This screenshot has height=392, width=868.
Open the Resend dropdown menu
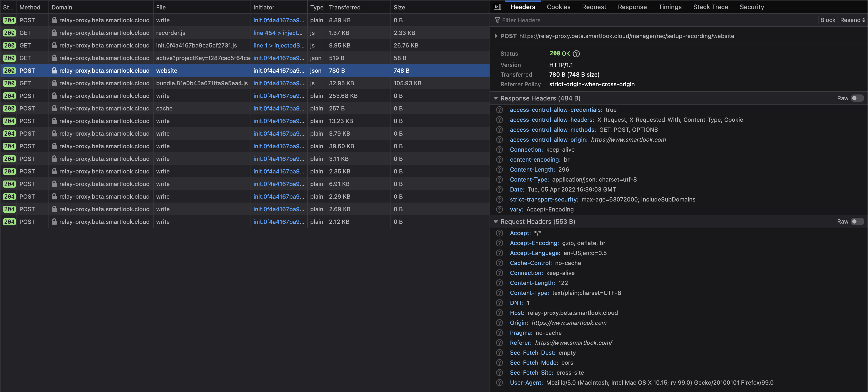852,20
